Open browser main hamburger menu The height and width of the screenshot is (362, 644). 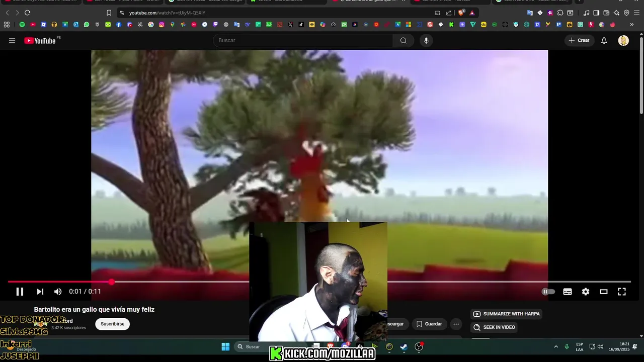pos(636,13)
